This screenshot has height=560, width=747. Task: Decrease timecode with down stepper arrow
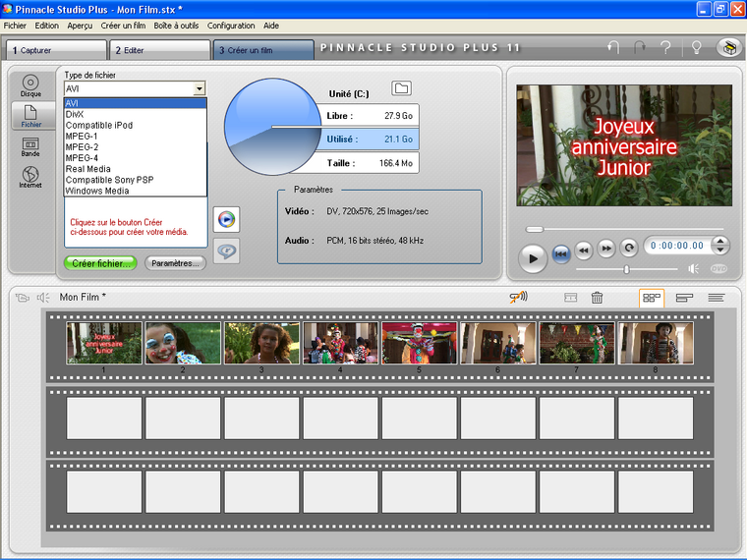[x=720, y=250]
